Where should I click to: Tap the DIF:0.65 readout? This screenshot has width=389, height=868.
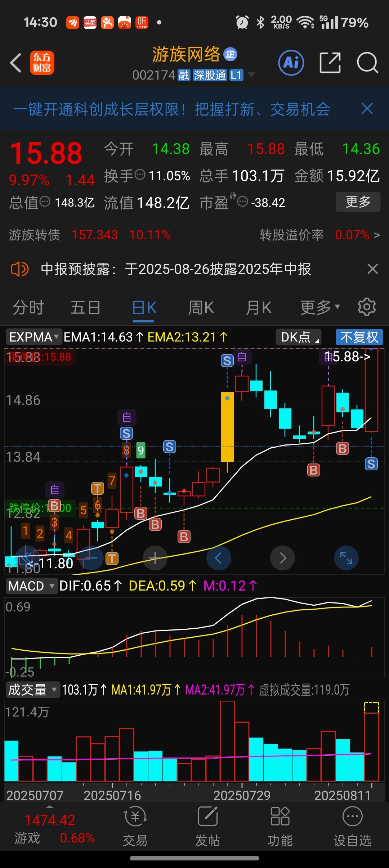coord(91,586)
